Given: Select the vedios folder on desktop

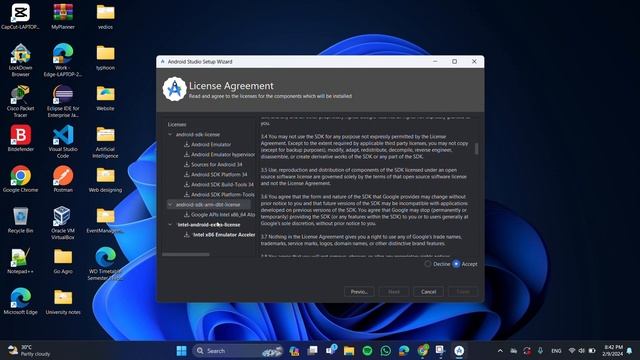Looking at the screenshot, I should click(x=105, y=16).
